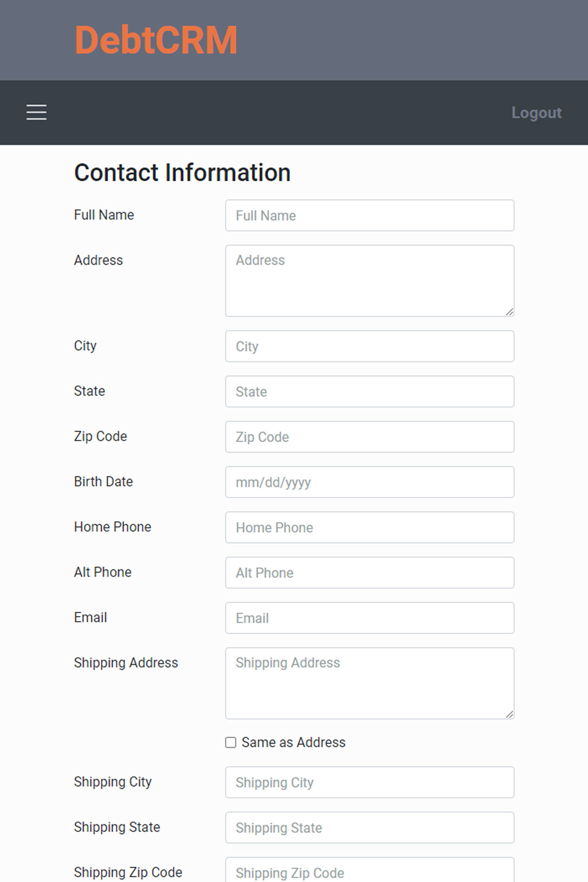The width and height of the screenshot is (588, 882).
Task: Select the City input field
Action: [x=370, y=346]
